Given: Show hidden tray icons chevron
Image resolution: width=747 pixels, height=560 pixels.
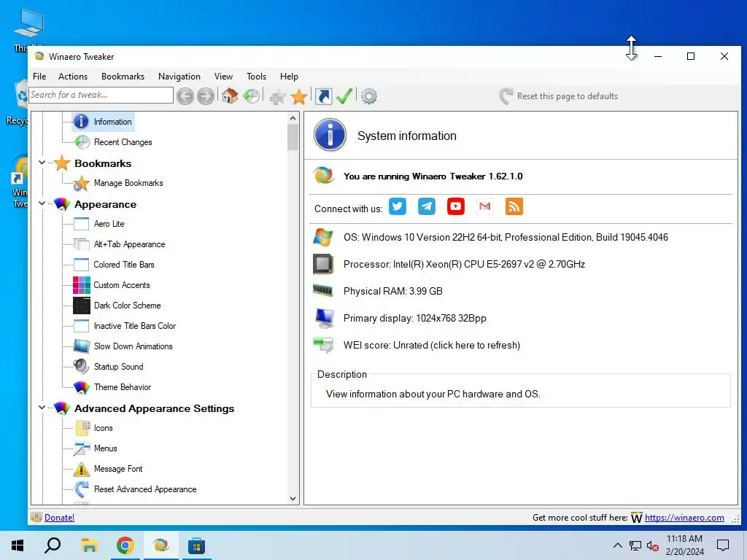Looking at the screenshot, I should coord(617,545).
